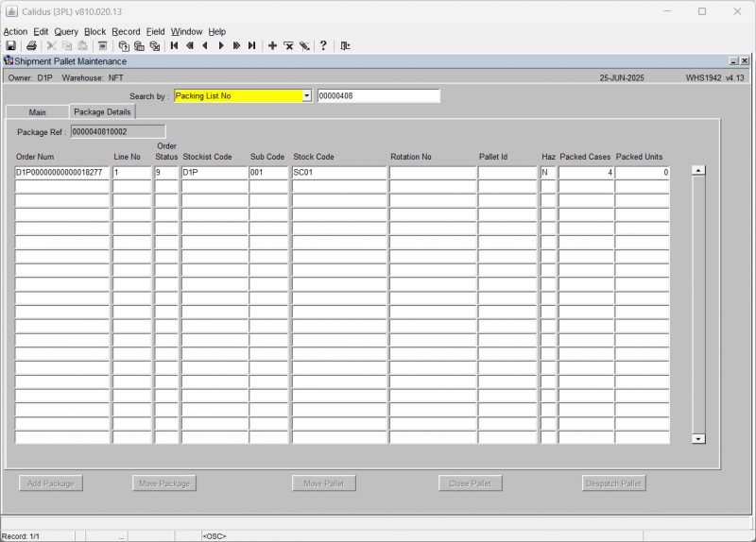This screenshot has width=756, height=542.
Task: Click the Haz cell containing N
Action: point(548,173)
